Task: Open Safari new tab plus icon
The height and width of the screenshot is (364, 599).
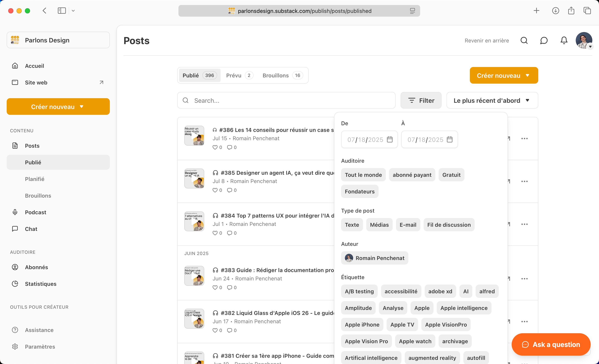Action: point(536,11)
